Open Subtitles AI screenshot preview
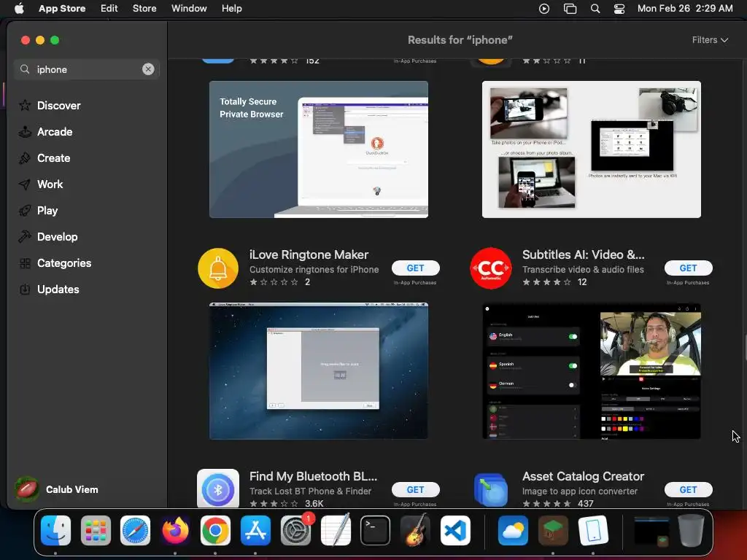 click(591, 371)
